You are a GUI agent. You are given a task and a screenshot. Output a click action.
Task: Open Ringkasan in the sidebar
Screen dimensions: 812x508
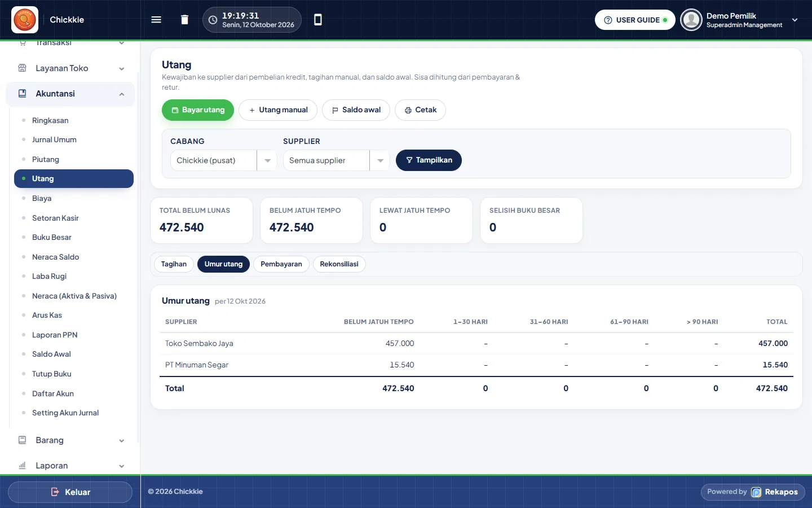point(74,120)
